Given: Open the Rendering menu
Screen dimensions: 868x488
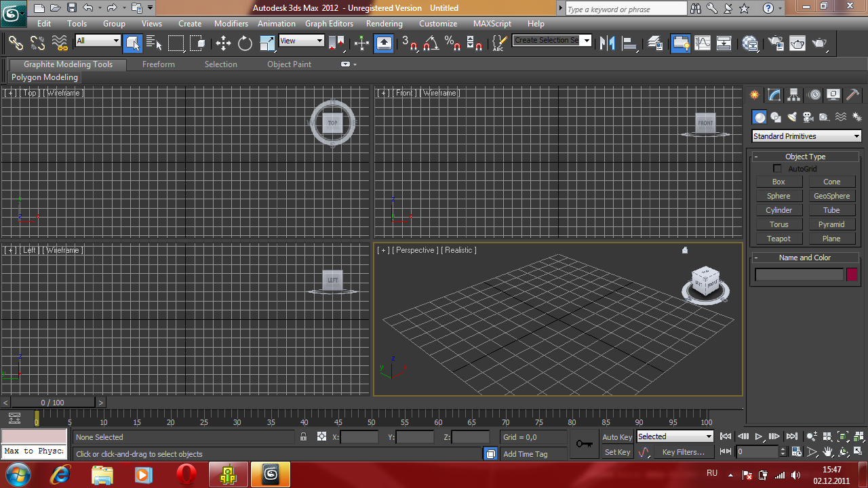Looking at the screenshot, I should (x=384, y=24).
